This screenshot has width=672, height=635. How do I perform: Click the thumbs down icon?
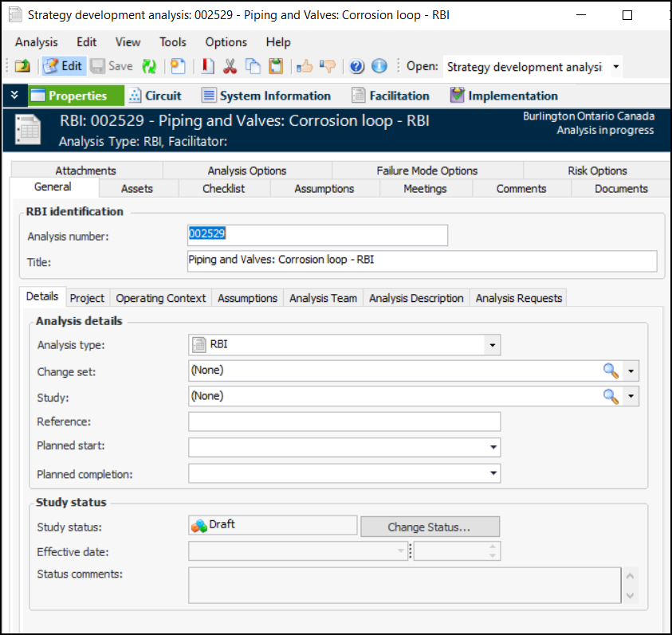pos(327,67)
